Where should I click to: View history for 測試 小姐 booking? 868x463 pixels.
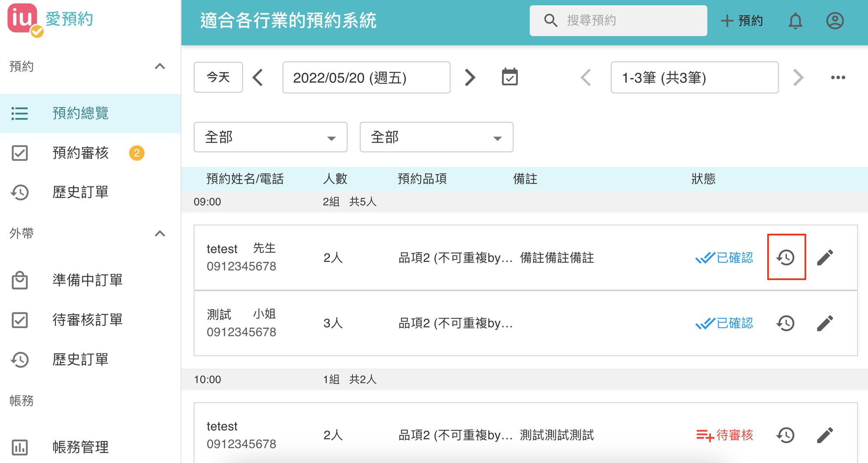tap(786, 323)
